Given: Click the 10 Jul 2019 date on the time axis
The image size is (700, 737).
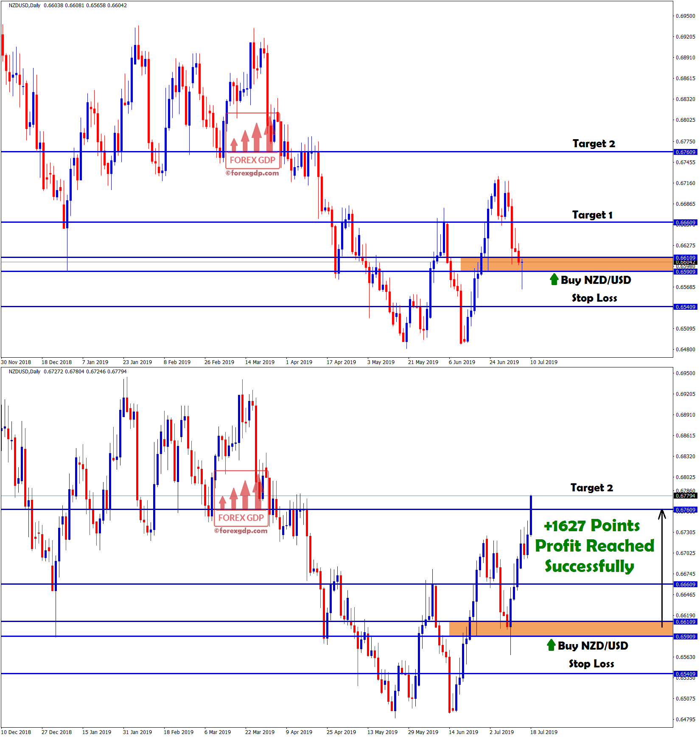Looking at the screenshot, I should (543, 362).
